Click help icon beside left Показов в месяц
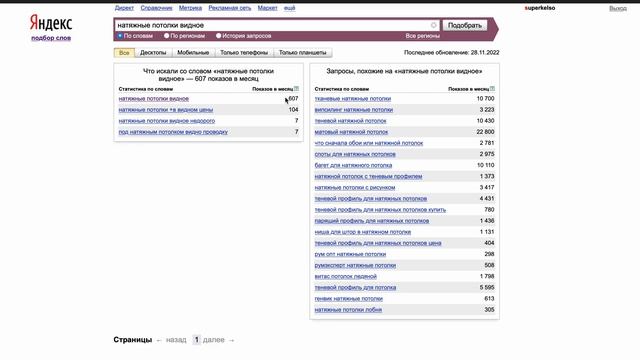 click(x=296, y=89)
